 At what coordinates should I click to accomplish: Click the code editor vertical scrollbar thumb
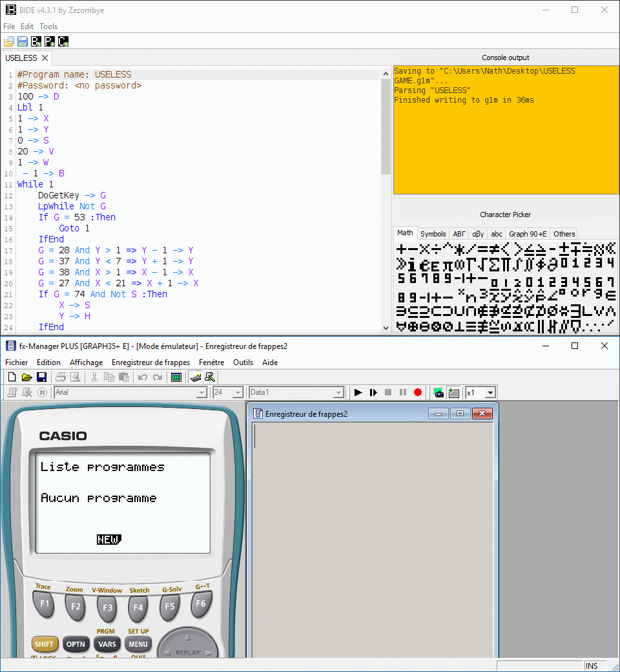click(x=386, y=127)
